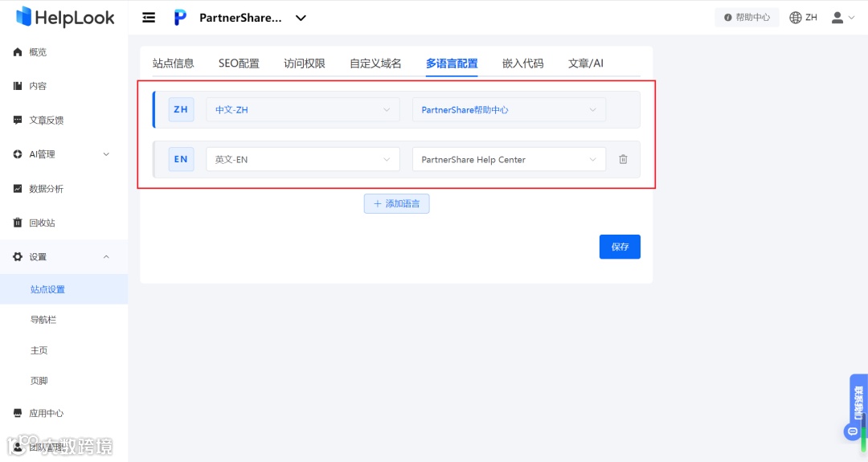Image resolution: width=868 pixels, height=462 pixels.
Task: Click the ZH language badge
Action: tap(181, 109)
